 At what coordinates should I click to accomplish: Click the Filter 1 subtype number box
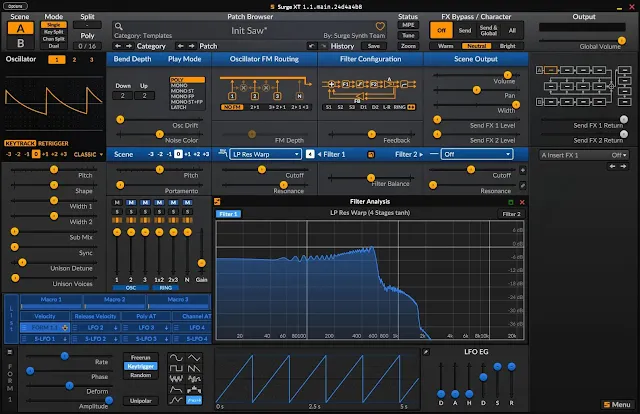[310, 154]
